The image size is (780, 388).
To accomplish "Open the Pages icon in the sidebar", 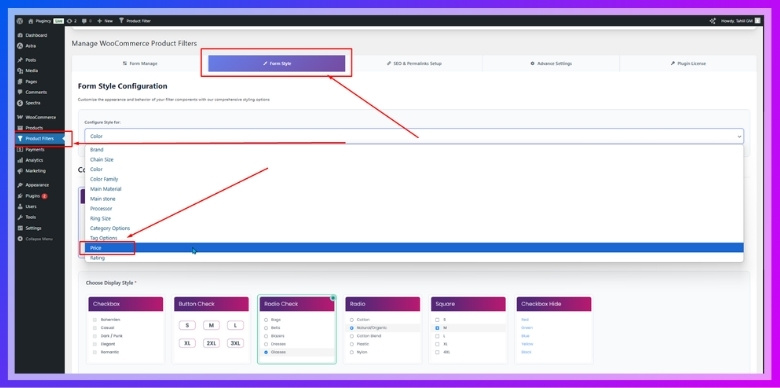I will [20, 82].
